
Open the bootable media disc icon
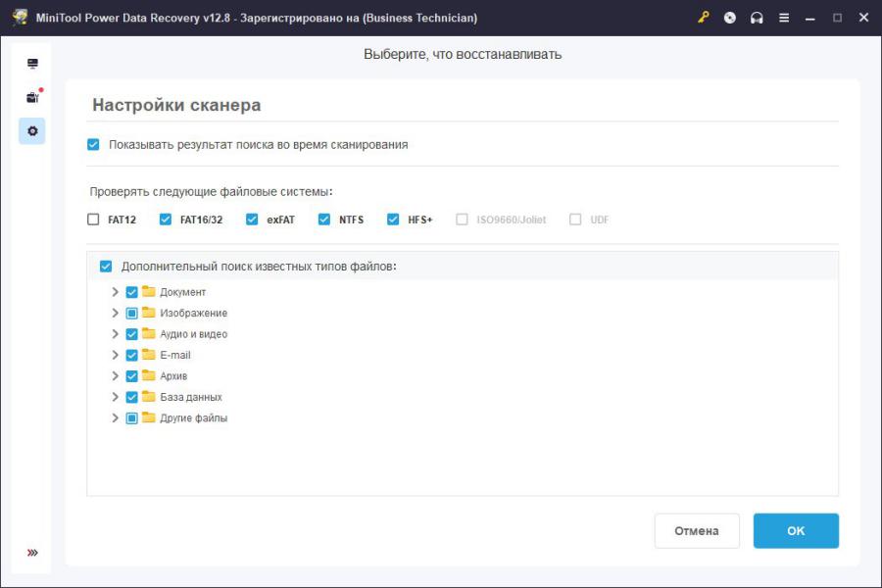(x=730, y=18)
